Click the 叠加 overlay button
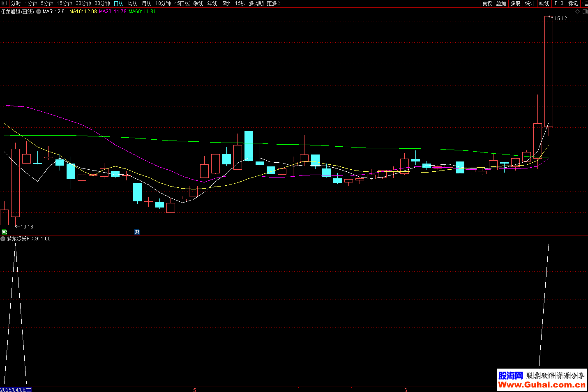 tap(501, 3)
